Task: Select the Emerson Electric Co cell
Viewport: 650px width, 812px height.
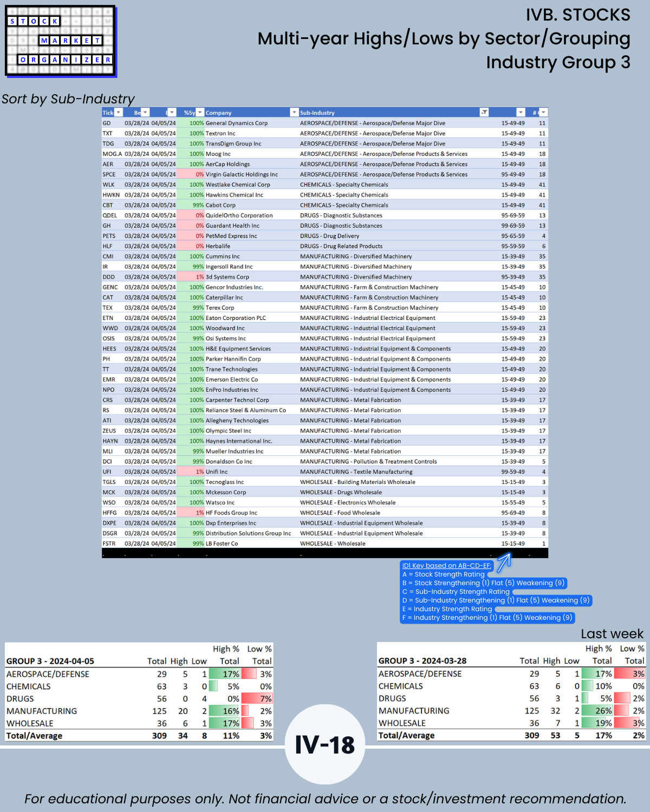Action: (x=232, y=380)
